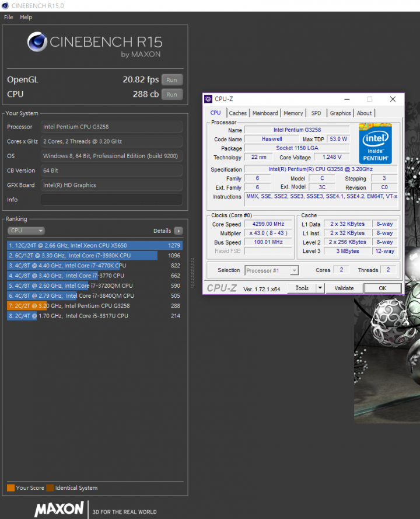Run the OpenGL benchmark
Screen dimensions: 420x519
(172, 80)
